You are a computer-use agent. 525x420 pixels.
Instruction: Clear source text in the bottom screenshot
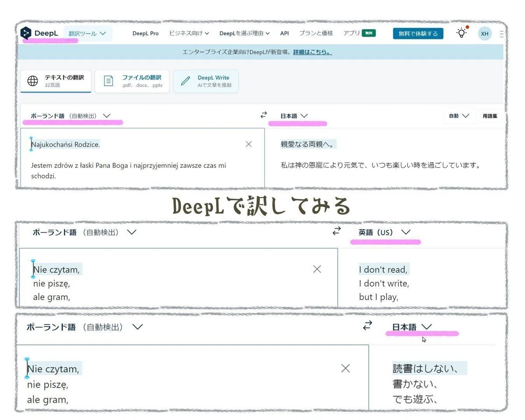click(345, 368)
